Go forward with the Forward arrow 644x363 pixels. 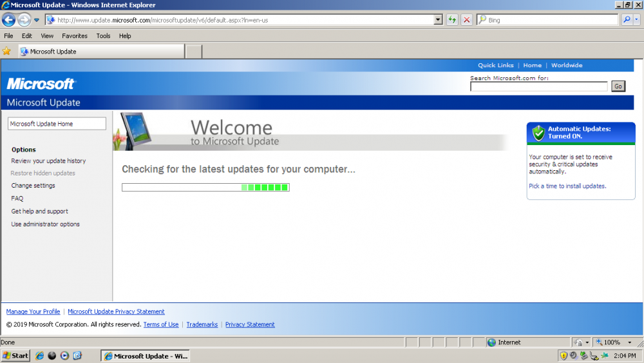tap(24, 20)
